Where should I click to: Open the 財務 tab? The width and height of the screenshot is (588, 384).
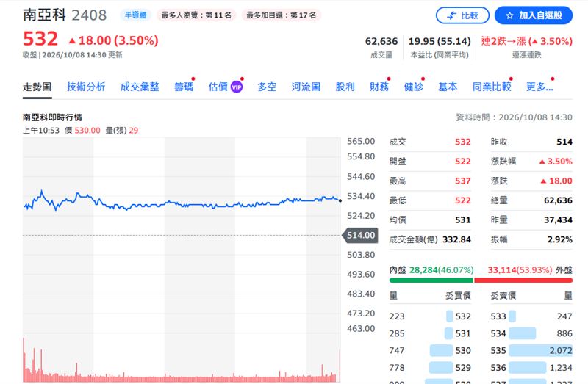tap(379, 87)
